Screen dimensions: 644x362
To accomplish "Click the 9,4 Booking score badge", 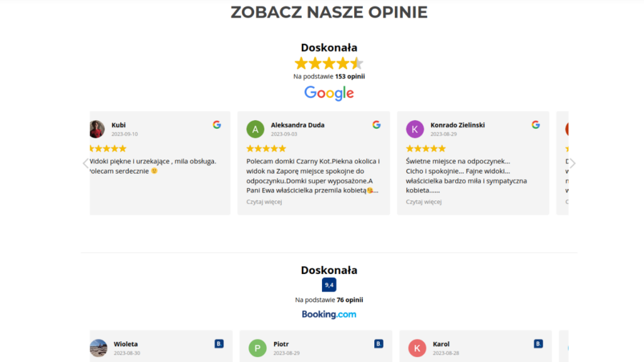I will 328,284.
